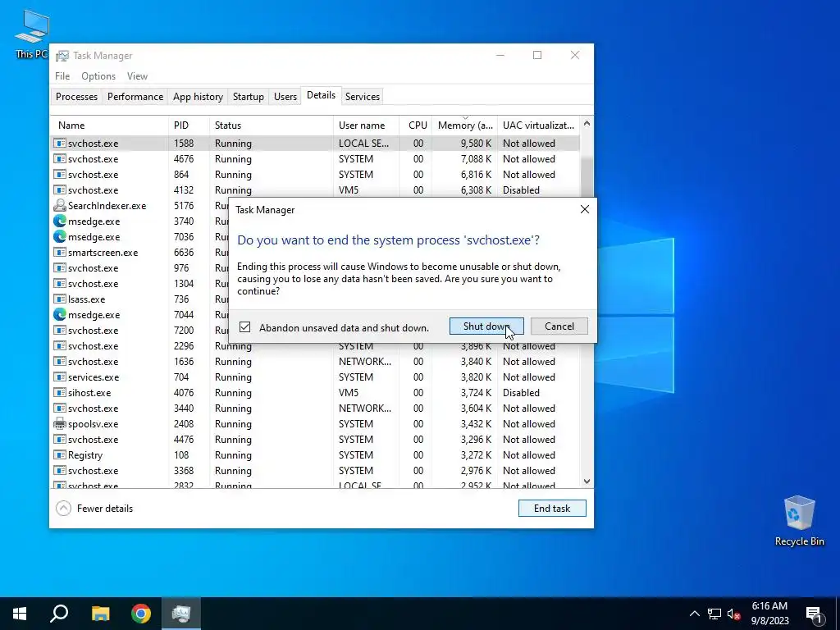The height and width of the screenshot is (630, 840).
Task: Open volume control tray icon
Action: click(x=733, y=614)
